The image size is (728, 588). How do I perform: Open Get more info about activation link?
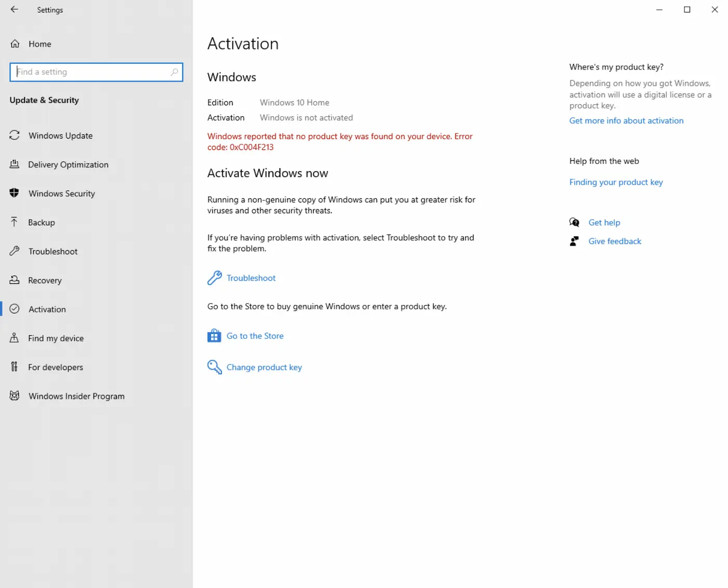[x=626, y=120]
